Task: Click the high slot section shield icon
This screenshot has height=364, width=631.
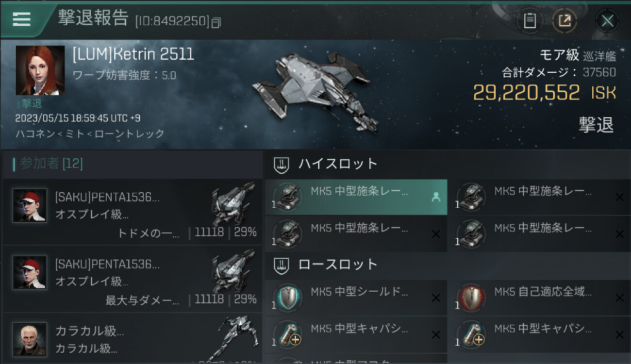Action: (282, 165)
